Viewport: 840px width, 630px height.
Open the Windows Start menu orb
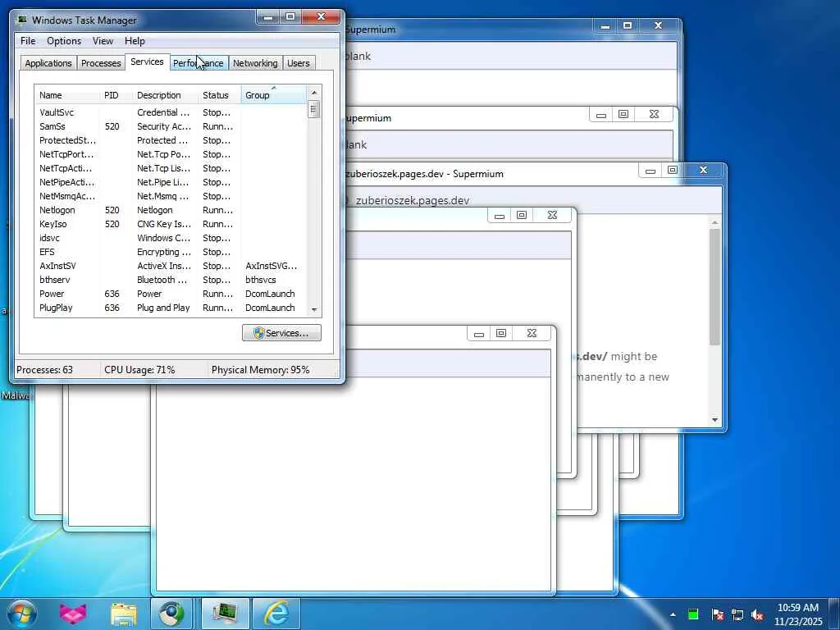(x=21, y=614)
